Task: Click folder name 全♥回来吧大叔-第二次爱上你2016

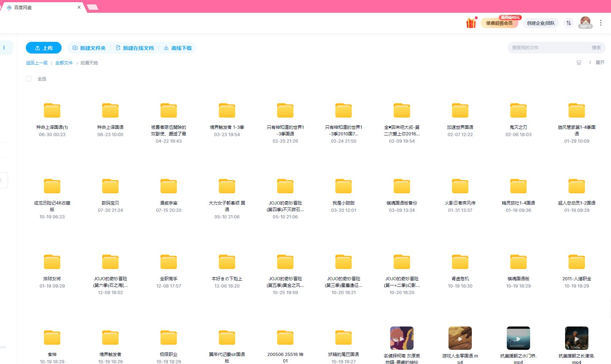Action: pos(402,131)
